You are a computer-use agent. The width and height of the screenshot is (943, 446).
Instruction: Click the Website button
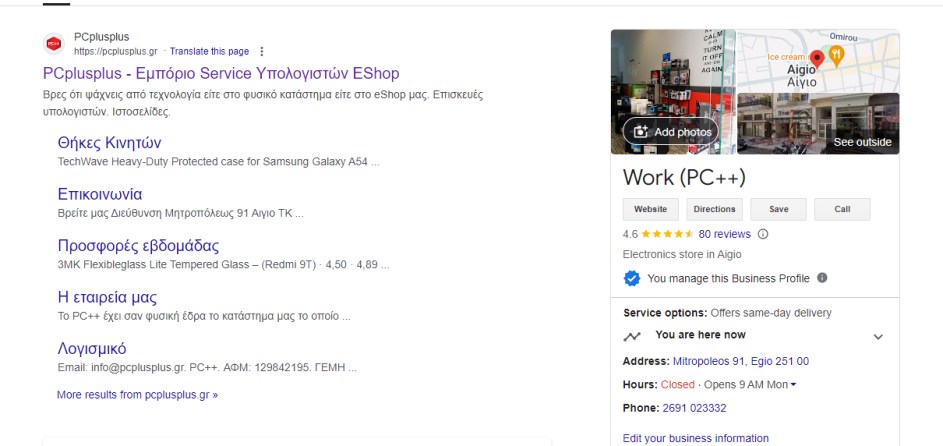651,209
